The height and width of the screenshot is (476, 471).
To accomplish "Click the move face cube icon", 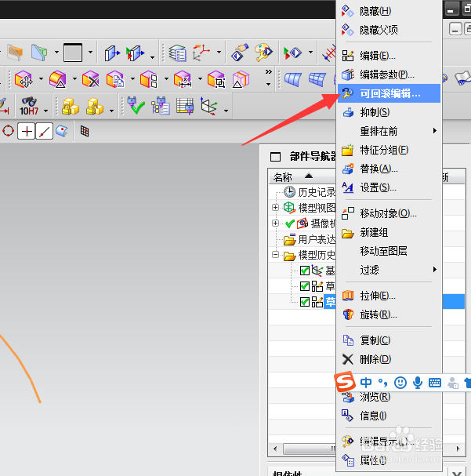I will [x=24, y=79].
